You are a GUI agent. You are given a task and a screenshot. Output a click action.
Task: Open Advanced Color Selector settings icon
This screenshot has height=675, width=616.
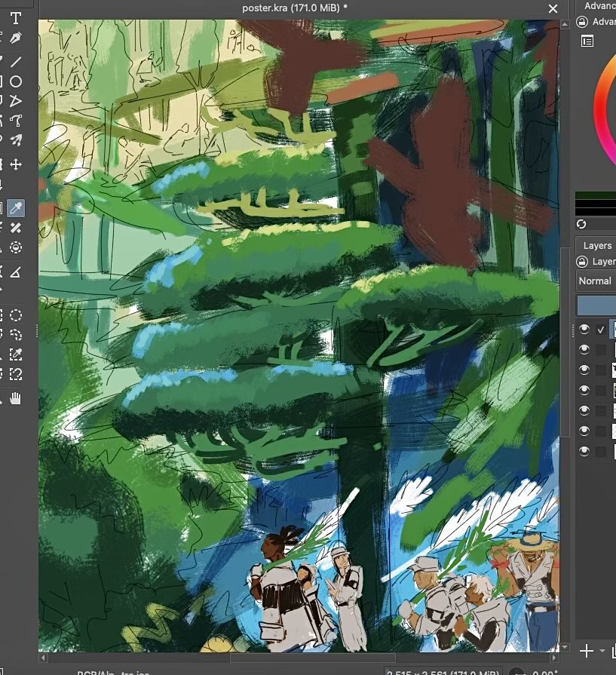[587, 41]
